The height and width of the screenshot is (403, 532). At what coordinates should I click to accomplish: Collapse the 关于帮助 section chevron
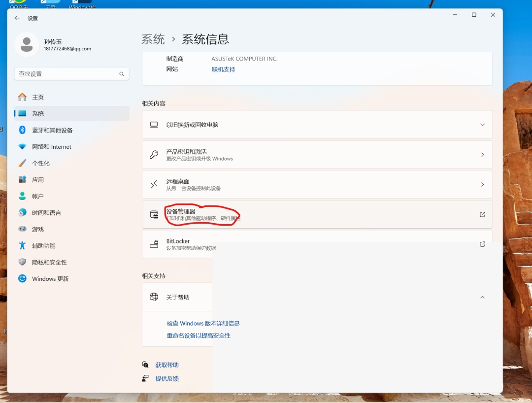[482, 297]
